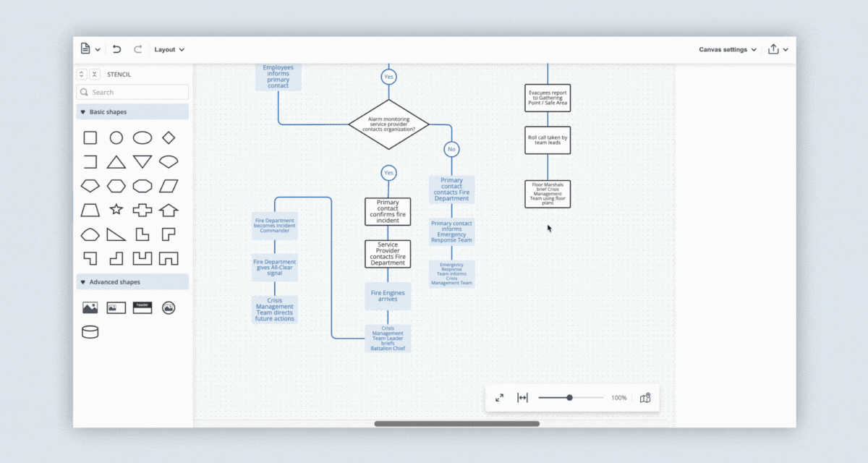Open the Layout dropdown menu
868x463 pixels.
coord(168,49)
